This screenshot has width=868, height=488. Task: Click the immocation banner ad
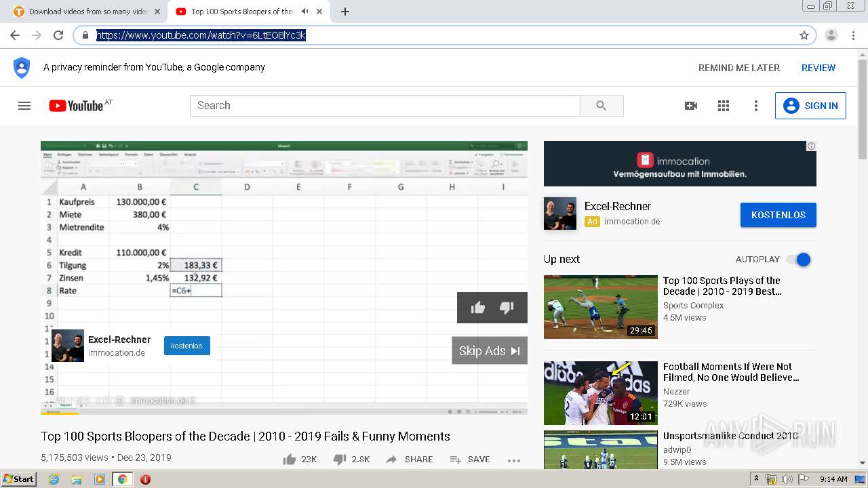click(x=680, y=164)
